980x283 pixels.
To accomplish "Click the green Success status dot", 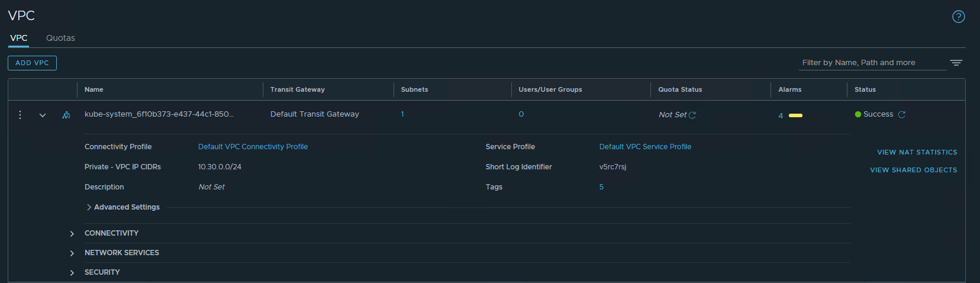I will 857,115.
